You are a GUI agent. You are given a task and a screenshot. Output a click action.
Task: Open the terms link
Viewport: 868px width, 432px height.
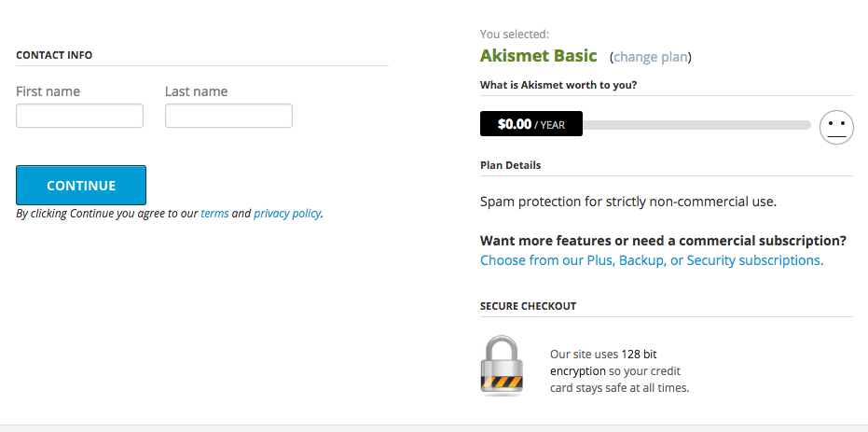(x=214, y=214)
